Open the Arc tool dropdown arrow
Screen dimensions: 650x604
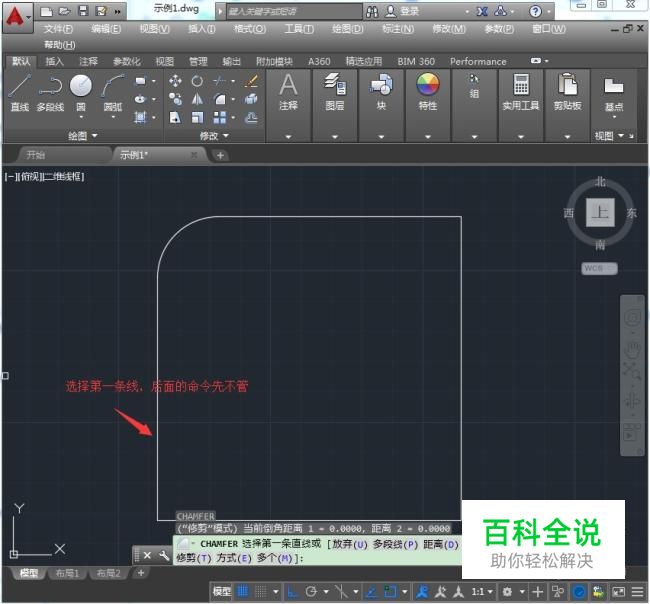click(113, 117)
